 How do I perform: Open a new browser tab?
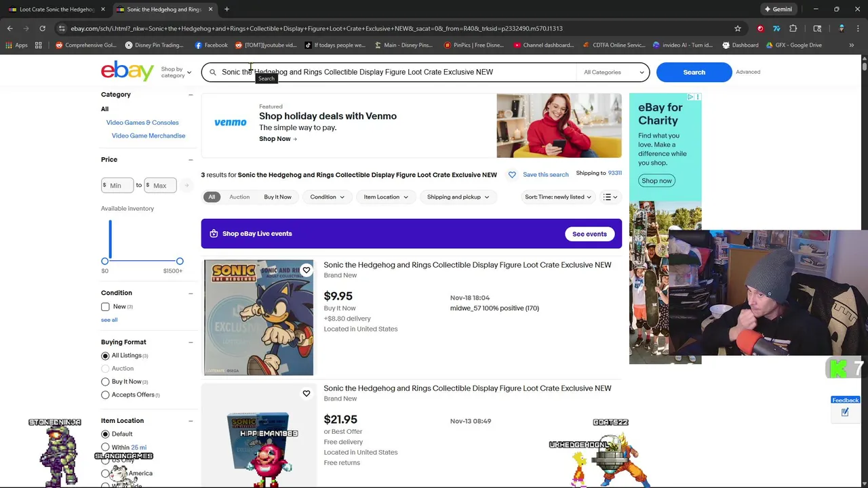click(x=226, y=9)
